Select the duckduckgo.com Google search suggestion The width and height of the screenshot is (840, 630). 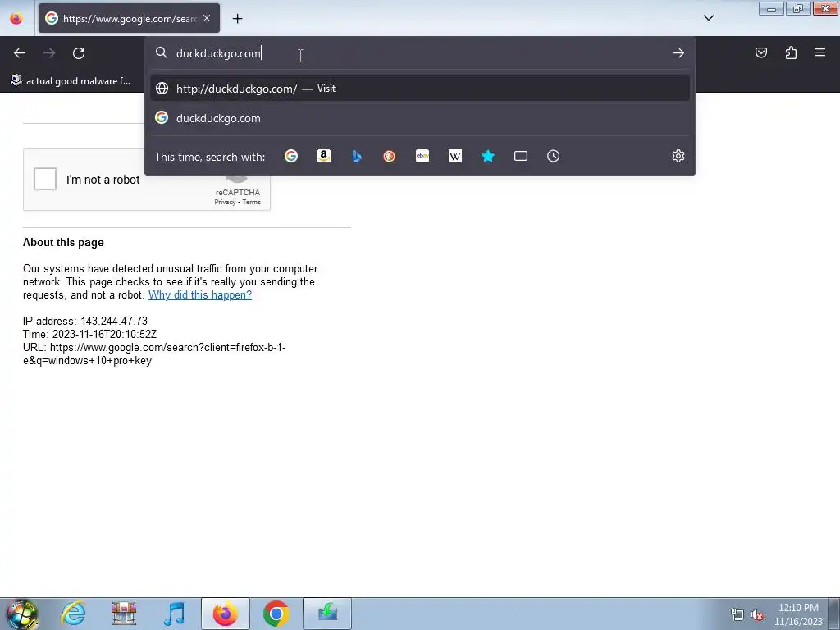tap(419, 118)
